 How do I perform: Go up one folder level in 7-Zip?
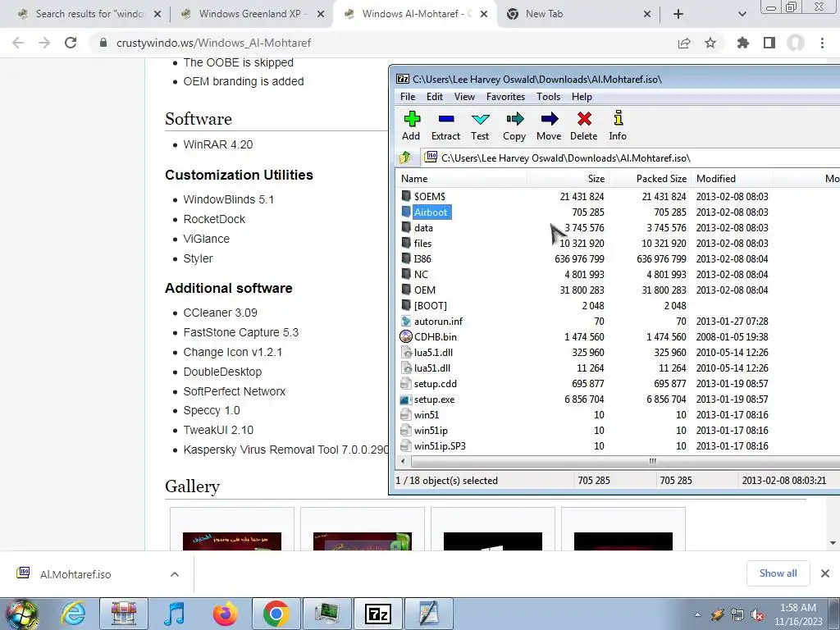click(405, 157)
